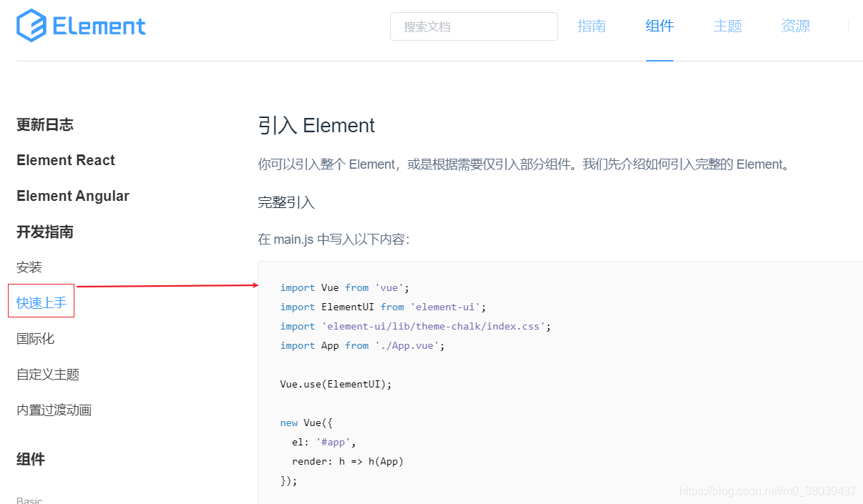Select 快速上手 in sidebar
Viewport: 863px width, 504px height.
pos(42,302)
